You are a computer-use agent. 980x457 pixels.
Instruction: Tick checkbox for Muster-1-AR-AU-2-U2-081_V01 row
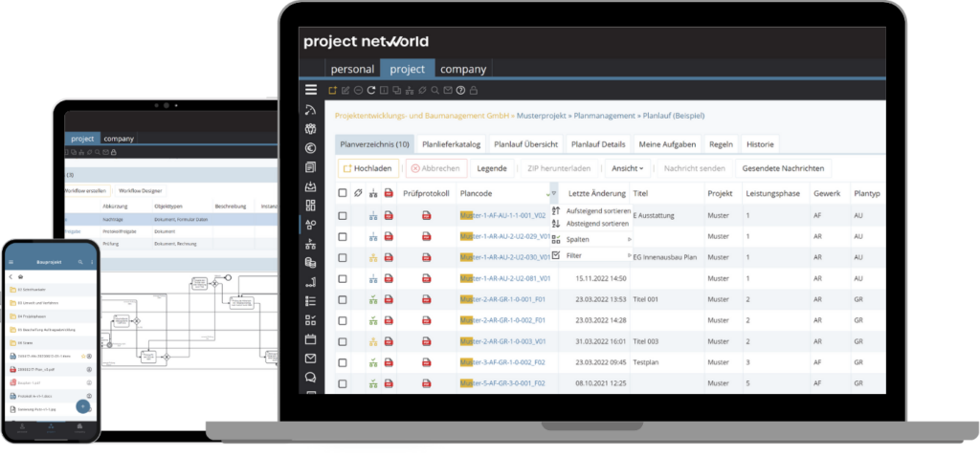pos(343,278)
